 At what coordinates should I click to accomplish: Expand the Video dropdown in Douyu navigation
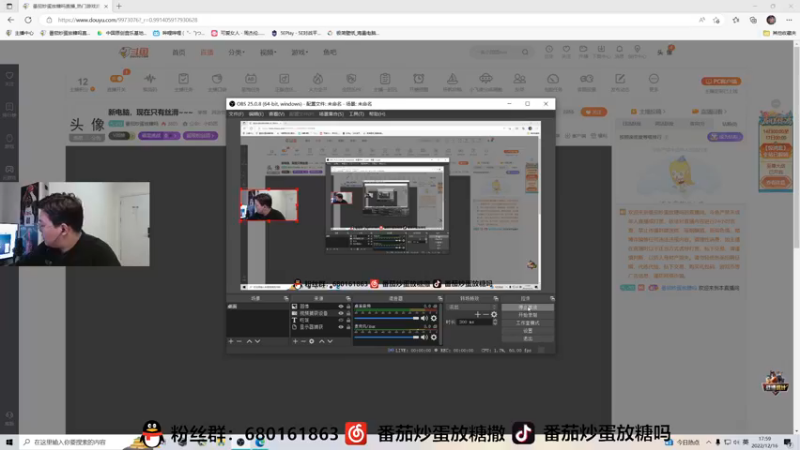[x=268, y=52]
